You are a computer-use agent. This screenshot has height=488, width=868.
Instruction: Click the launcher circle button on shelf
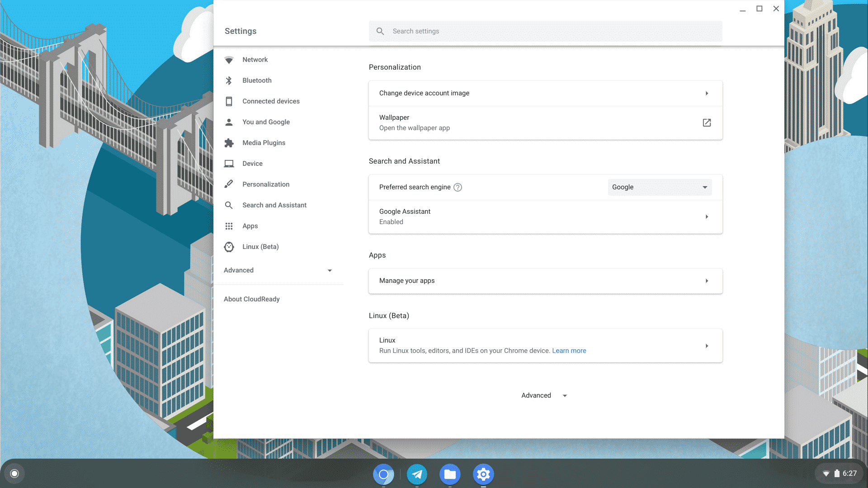(14, 474)
